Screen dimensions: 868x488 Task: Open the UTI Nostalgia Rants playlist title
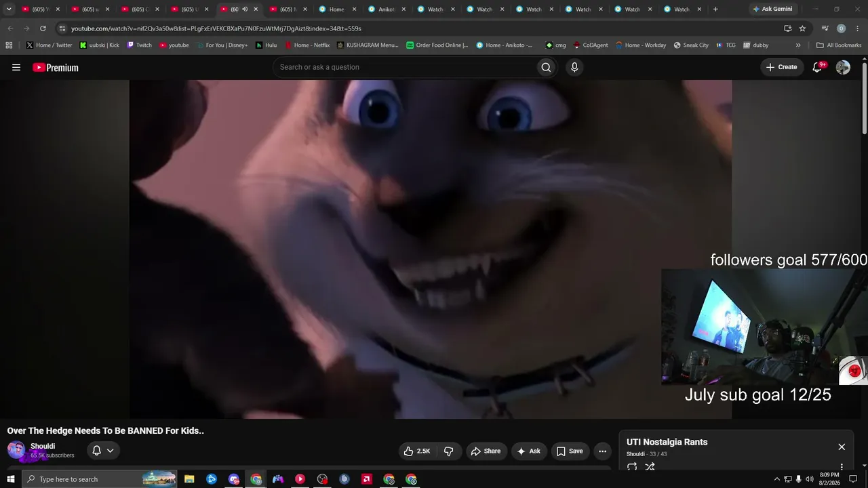pos(667,442)
